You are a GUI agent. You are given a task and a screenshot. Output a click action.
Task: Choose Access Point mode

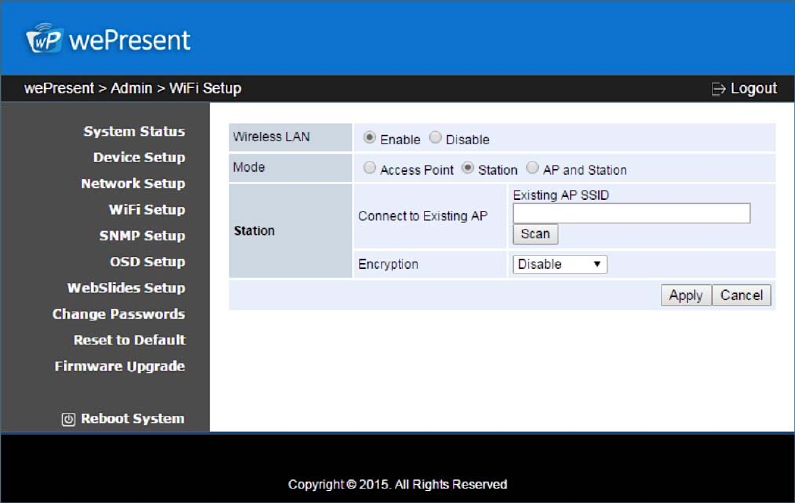point(370,168)
